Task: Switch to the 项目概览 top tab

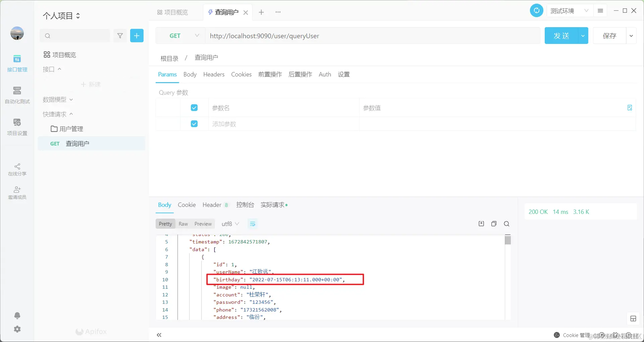Action: click(173, 12)
